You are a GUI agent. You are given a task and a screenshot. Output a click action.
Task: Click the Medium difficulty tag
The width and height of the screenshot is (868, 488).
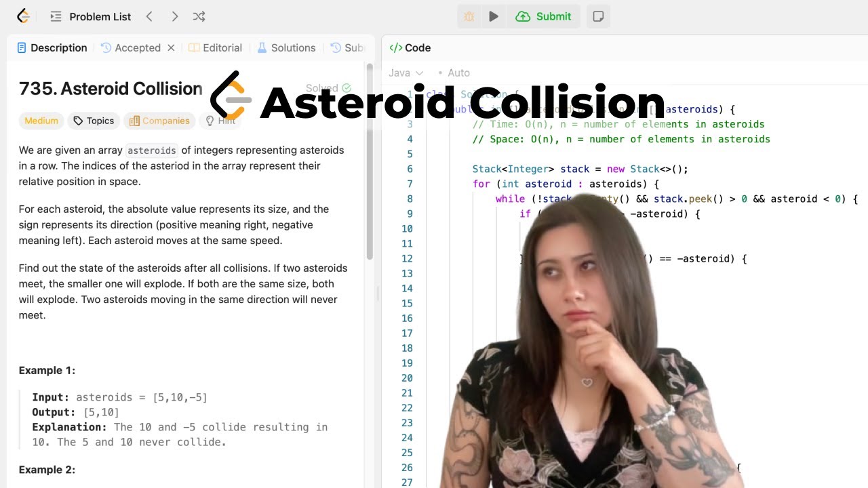pyautogui.click(x=41, y=121)
